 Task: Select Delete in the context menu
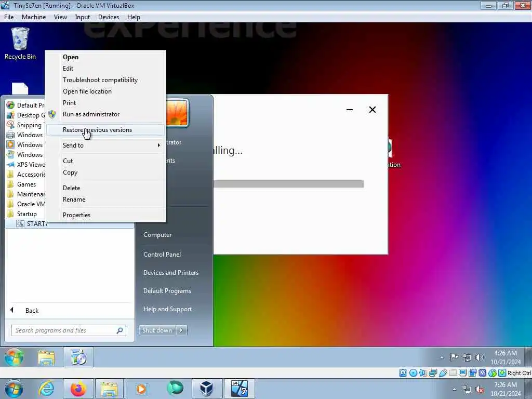(105, 188)
